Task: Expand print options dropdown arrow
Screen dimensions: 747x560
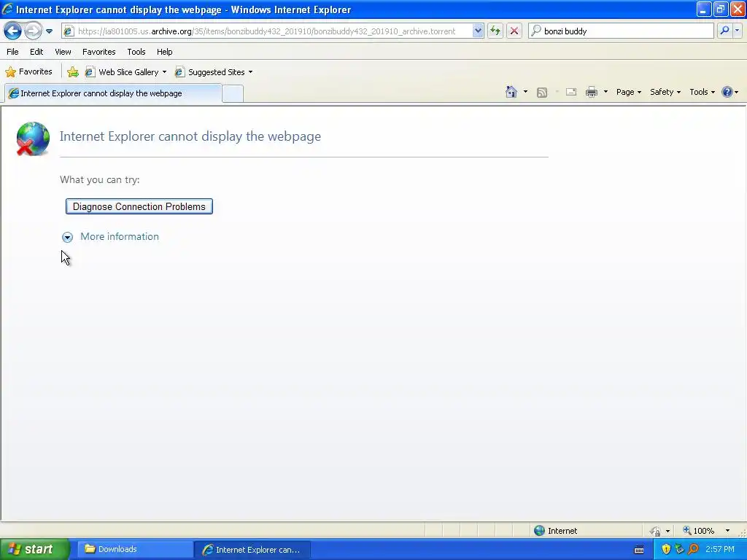Action: pyautogui.click(x=605, y=92)
